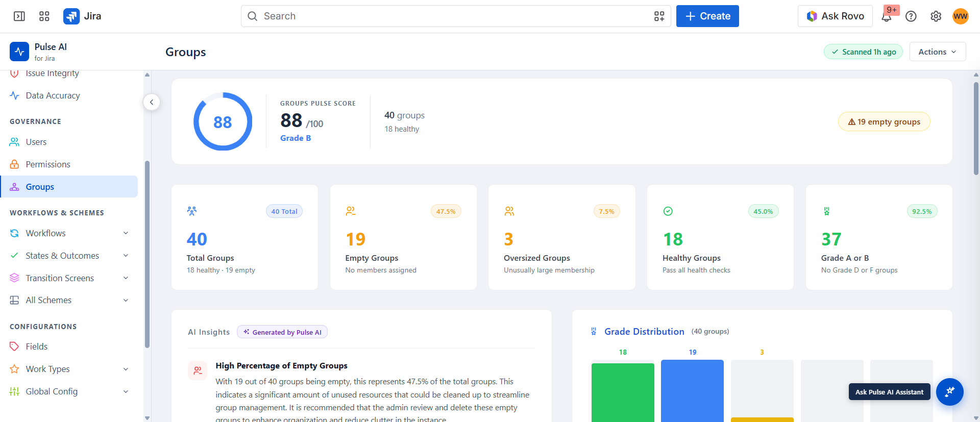980x422 pixels.
Task: Expand the All Schemes chevron
Action: [126, 300]
